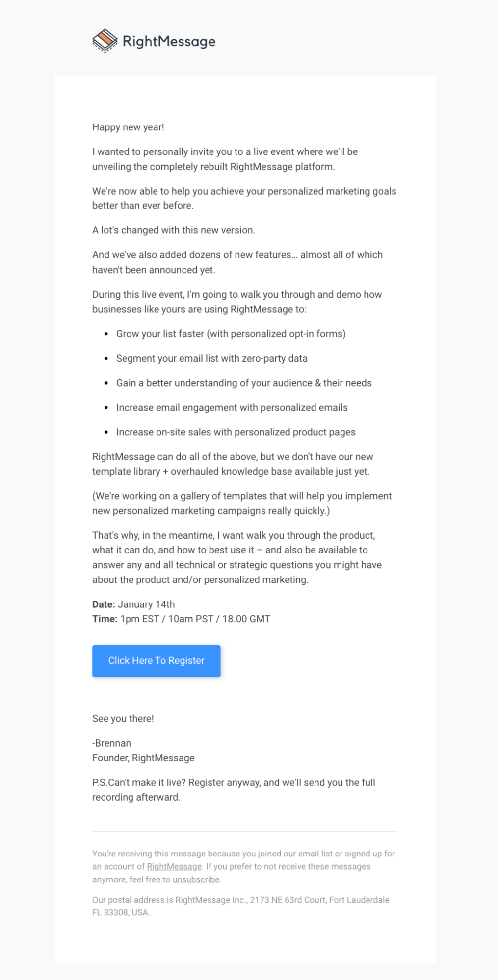Image resolution: width=498 pixels, height=980 pixels.
Task: Click the Grow your list faster bullet
Action: [x=231, y=334]
